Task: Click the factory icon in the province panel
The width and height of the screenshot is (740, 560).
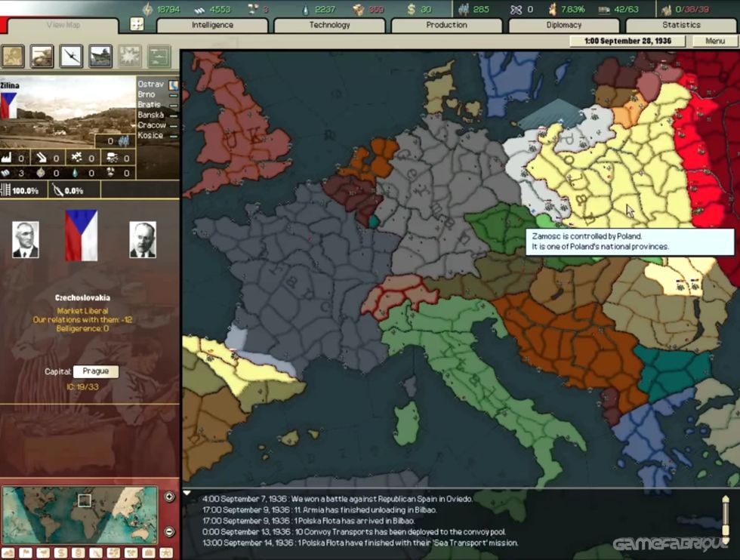Action: tap(6, 158)
